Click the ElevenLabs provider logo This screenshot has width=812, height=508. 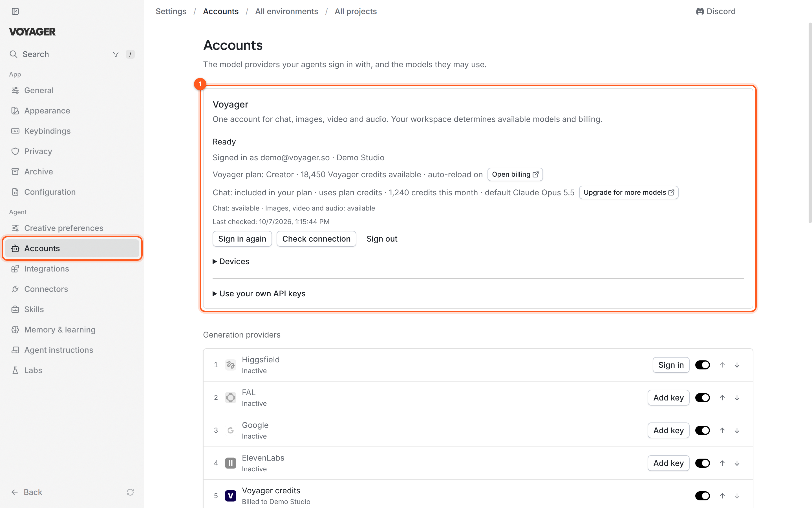coord(231,463)
